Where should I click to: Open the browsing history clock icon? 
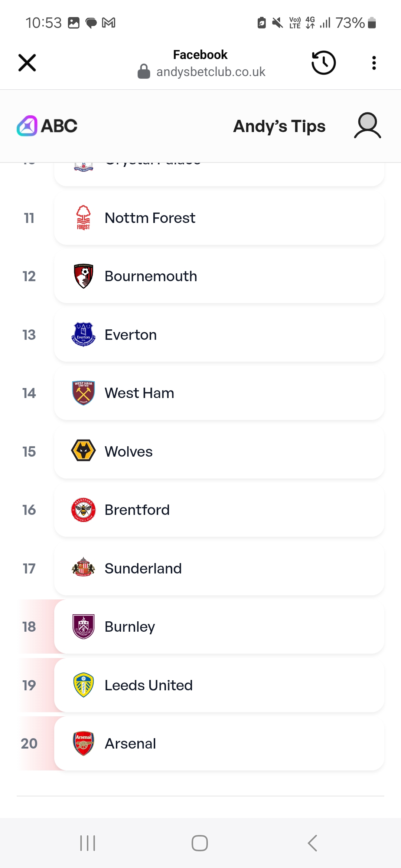323,63
